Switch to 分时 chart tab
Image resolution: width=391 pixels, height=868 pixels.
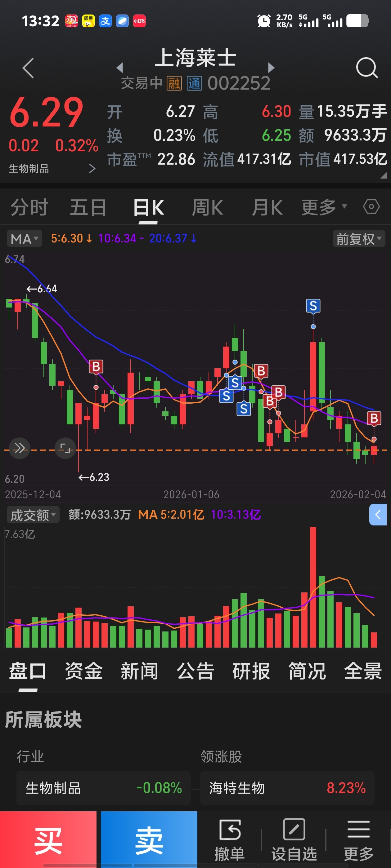click(x=29, y=207)
